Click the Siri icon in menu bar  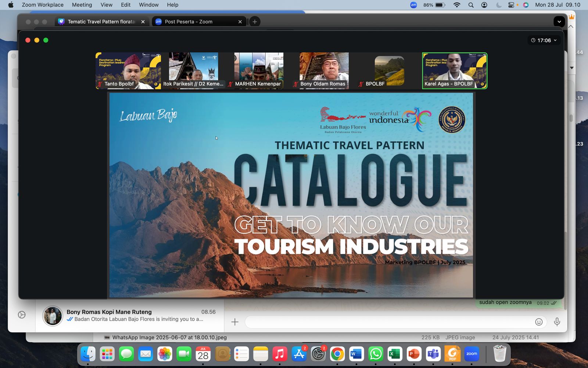point(526,5)
